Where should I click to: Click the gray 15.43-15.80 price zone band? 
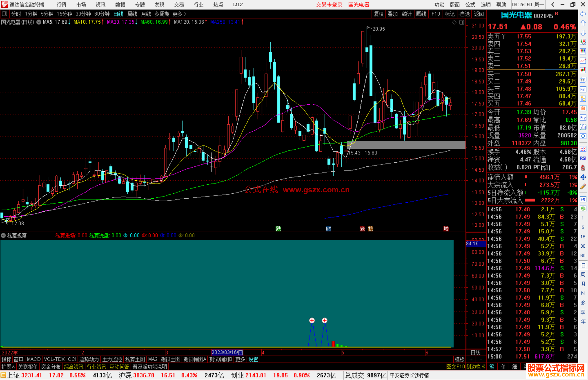click(406, 145)
